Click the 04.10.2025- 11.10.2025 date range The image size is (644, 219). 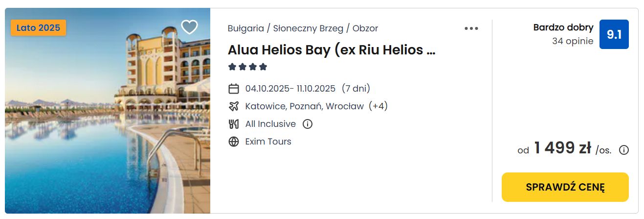pyautogui.click(x=290, y=89)
